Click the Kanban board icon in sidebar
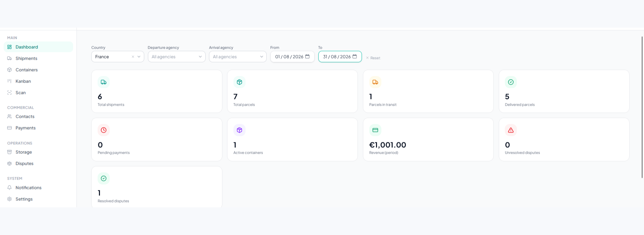The height and width of the screenshot is (235, 644). pyautogui.click(x=9, y=81)
